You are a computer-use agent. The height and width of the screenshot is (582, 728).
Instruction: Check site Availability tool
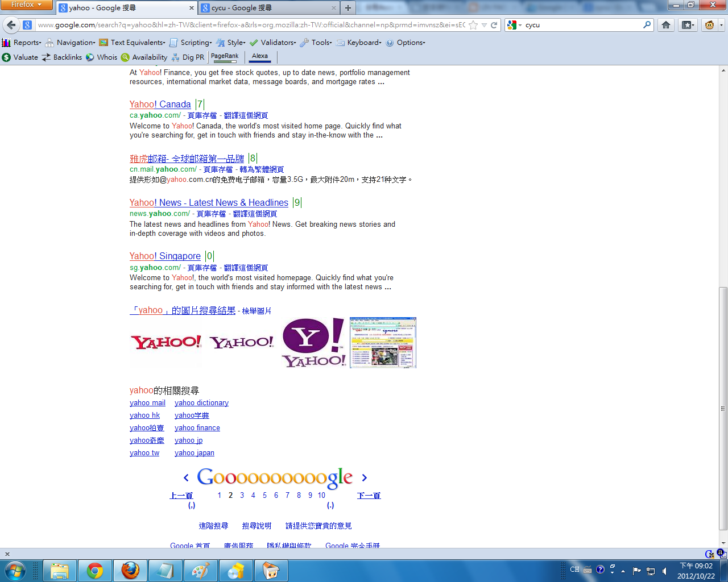click(144, 57)
